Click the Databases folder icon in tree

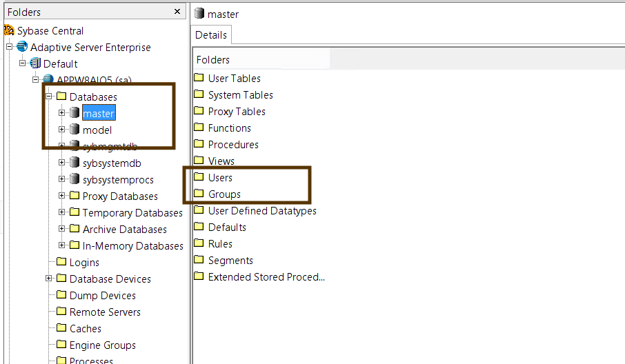61,96
